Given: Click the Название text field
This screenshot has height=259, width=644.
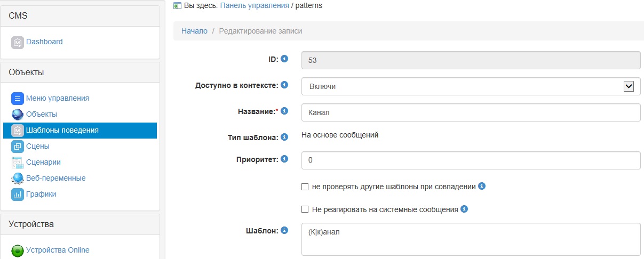Looking at the screenshot, I should [x=471, y=112].
